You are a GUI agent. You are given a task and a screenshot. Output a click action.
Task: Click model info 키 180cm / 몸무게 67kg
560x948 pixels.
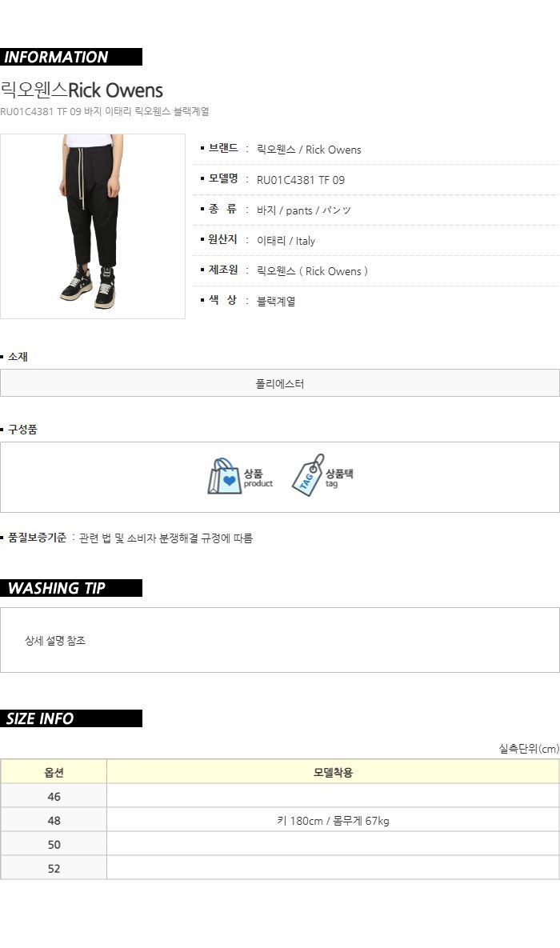[x=334, y=821]
